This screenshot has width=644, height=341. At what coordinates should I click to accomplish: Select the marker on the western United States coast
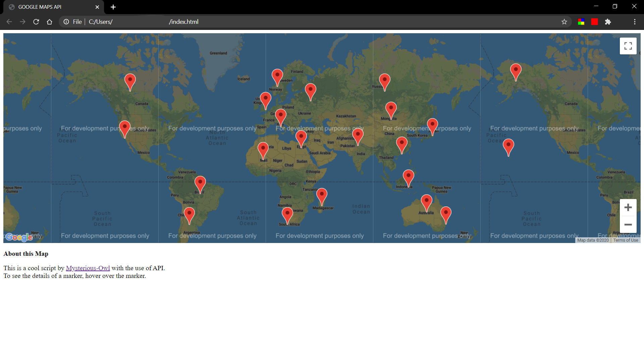click(x=125, y=130)
